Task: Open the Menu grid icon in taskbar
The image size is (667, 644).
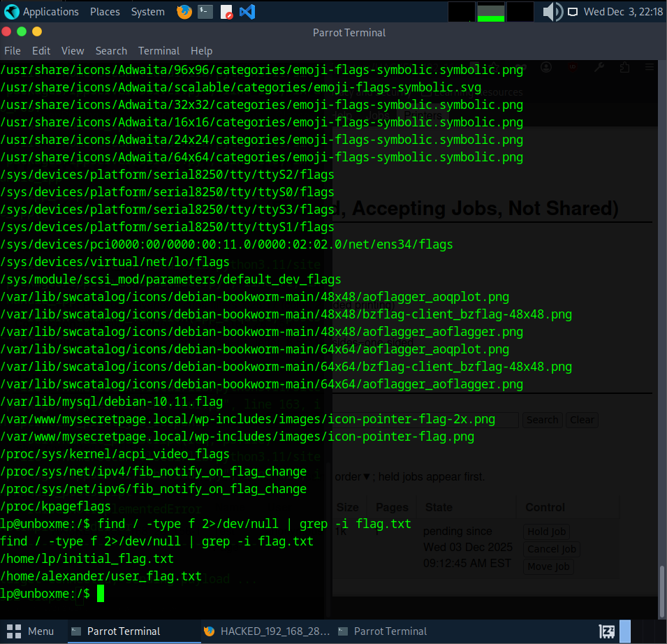Action: pos(13,631)
